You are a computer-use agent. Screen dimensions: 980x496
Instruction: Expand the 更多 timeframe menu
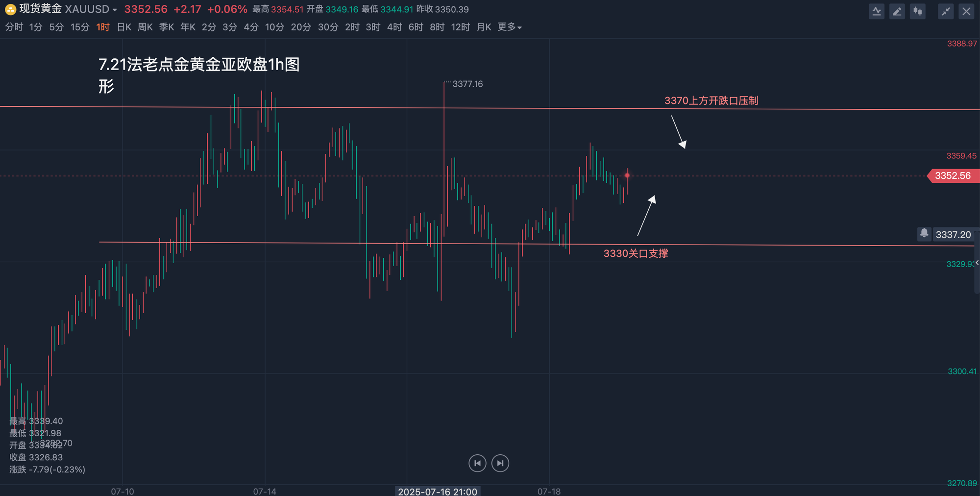[509, 27]
